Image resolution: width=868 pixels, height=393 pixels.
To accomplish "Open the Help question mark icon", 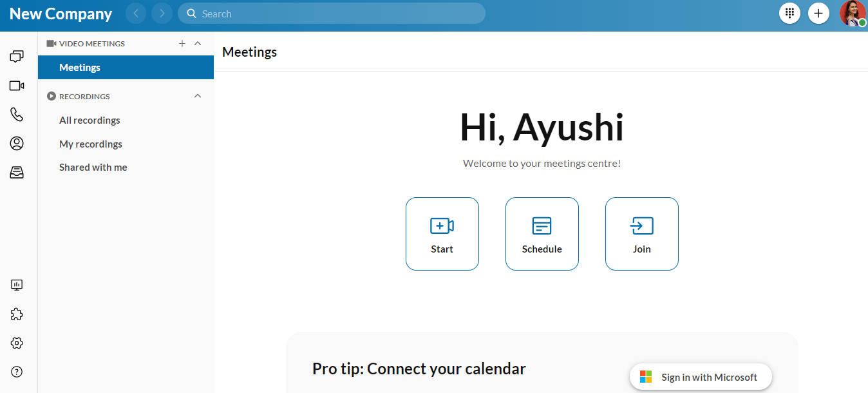I will click(17, 372).
